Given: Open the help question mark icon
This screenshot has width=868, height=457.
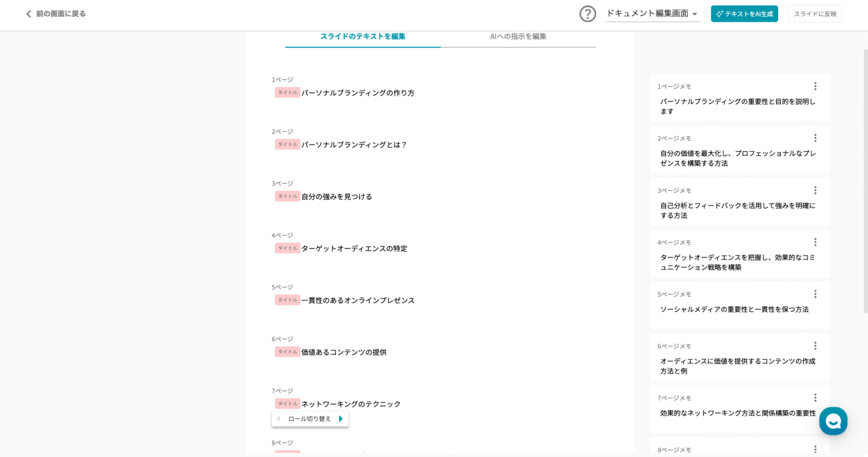Looking at the screenshot, I should pos(588,14).
